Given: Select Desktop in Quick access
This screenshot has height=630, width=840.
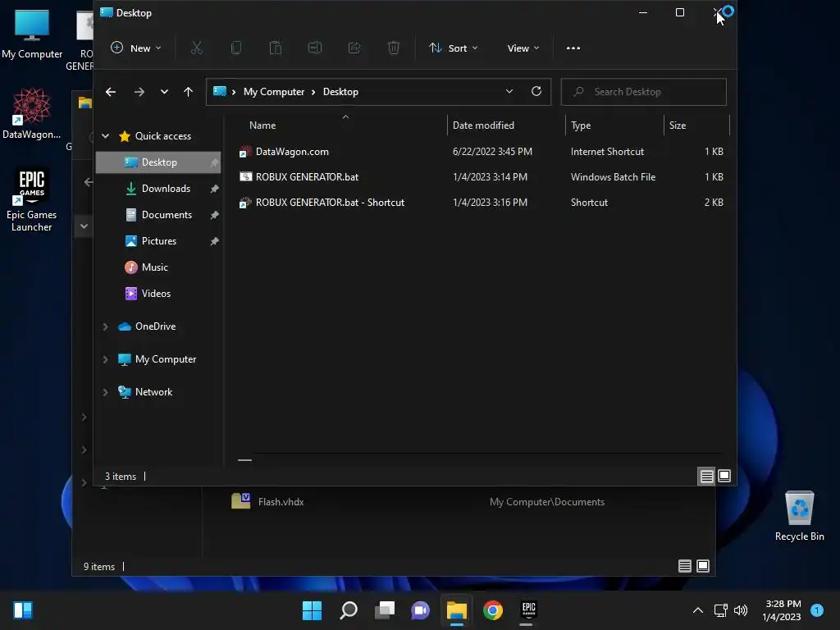Looking at the screenshot, I should 158,162.
